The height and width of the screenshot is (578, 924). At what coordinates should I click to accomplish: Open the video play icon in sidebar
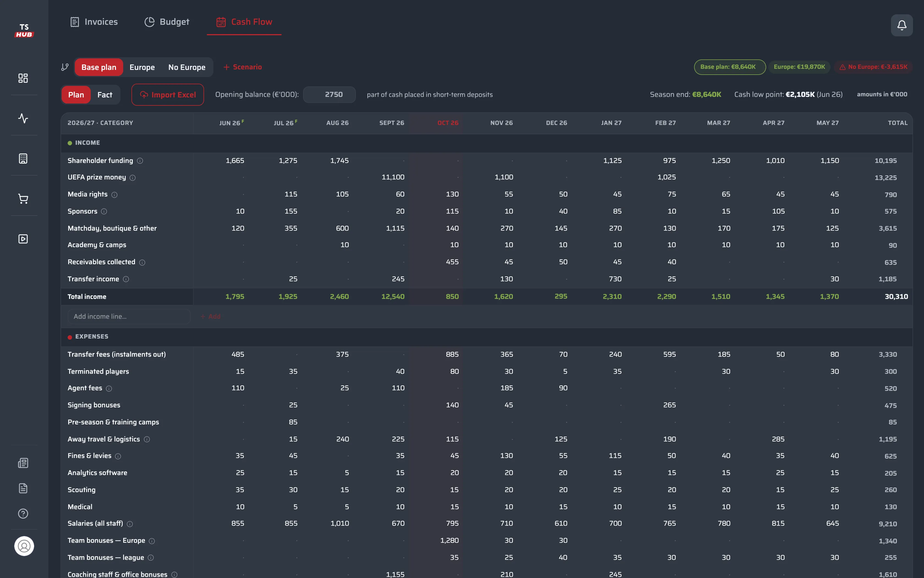click(x=23, y=239)
